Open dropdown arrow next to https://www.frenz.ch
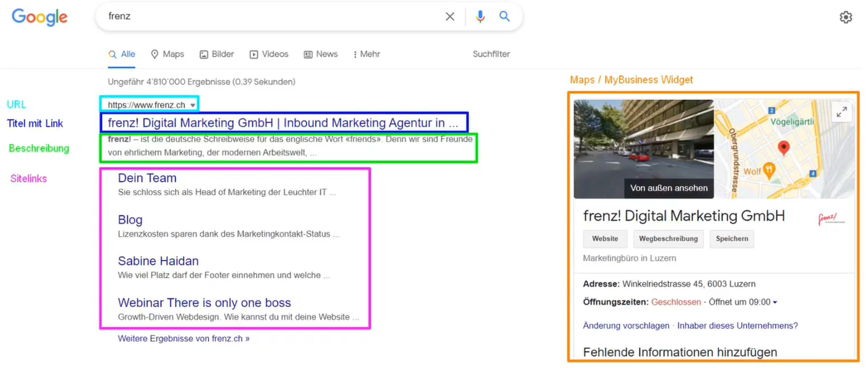The image size is (868, 368). (193, 106)
